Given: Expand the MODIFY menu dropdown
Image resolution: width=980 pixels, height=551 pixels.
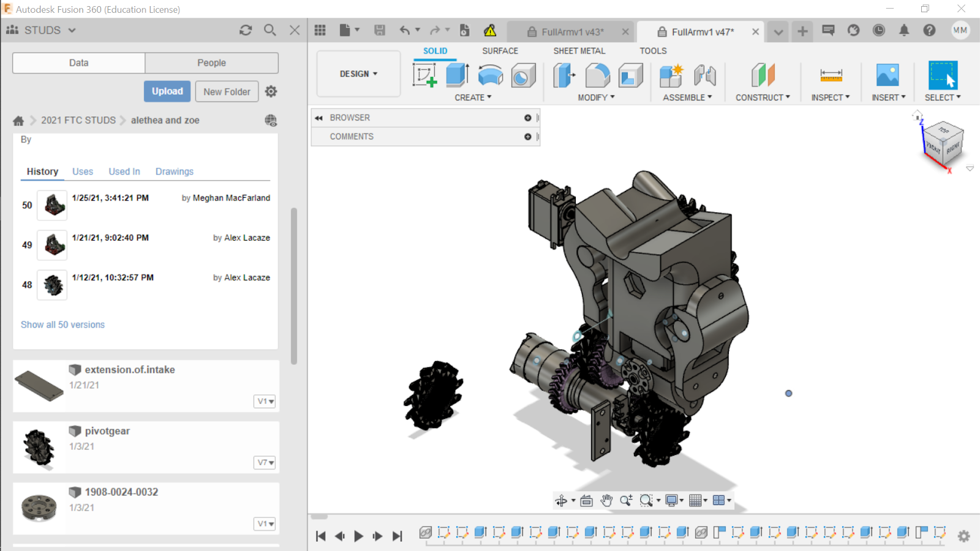Looking at the screenshot, I should [596, 97].
